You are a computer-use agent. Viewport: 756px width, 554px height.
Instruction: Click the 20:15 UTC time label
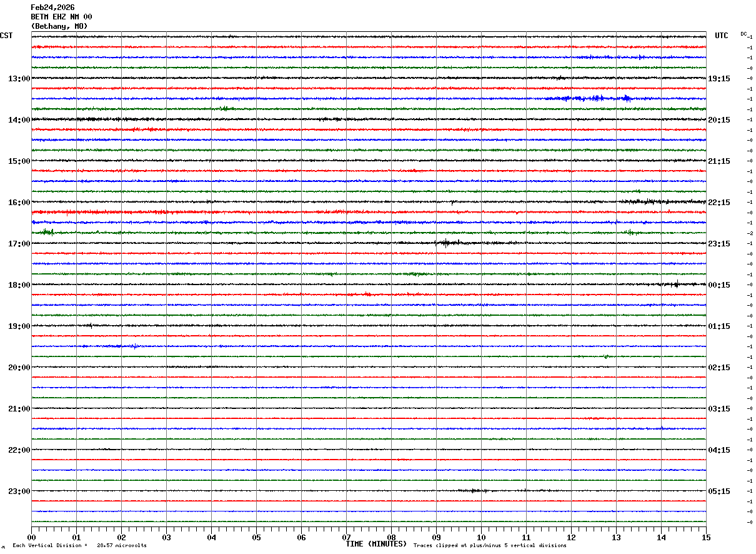pyautogui.click(x=719, y=120)
